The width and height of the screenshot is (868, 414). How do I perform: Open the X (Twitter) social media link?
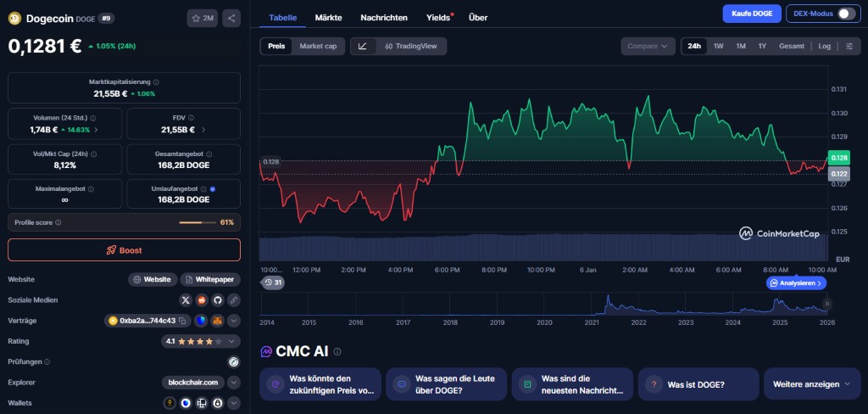[x=186, y=300]
